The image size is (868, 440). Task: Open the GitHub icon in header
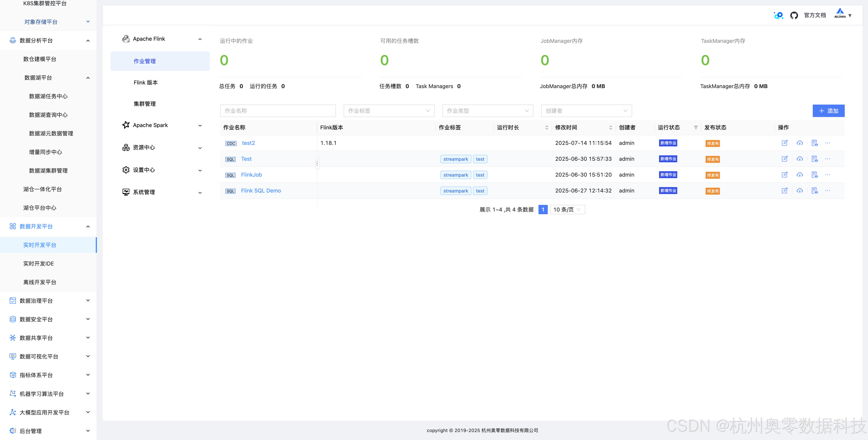click(x=794, y=15)
